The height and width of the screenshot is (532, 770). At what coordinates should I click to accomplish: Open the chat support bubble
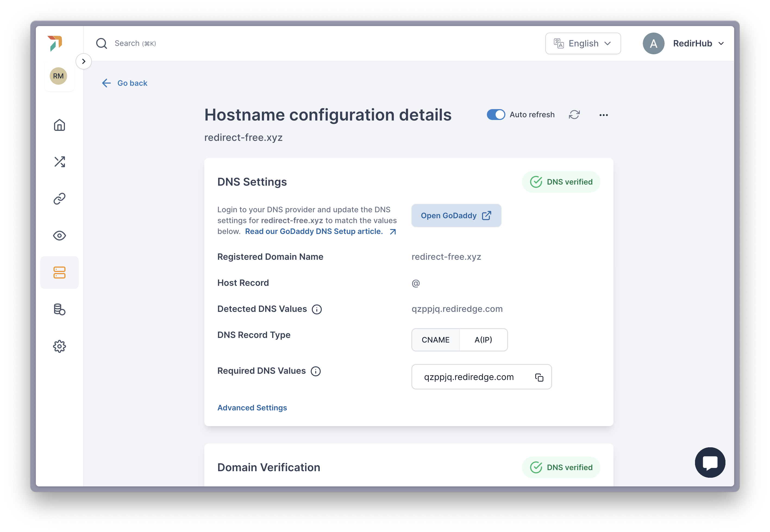click(x=710, y=462)
